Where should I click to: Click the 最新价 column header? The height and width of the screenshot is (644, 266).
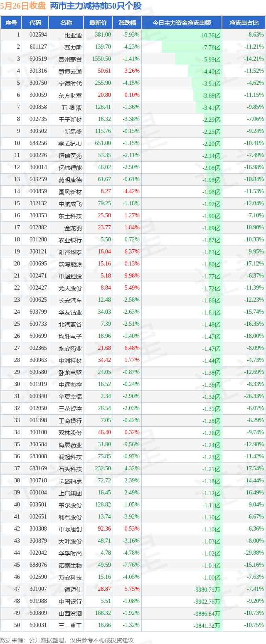coord(98,23)
